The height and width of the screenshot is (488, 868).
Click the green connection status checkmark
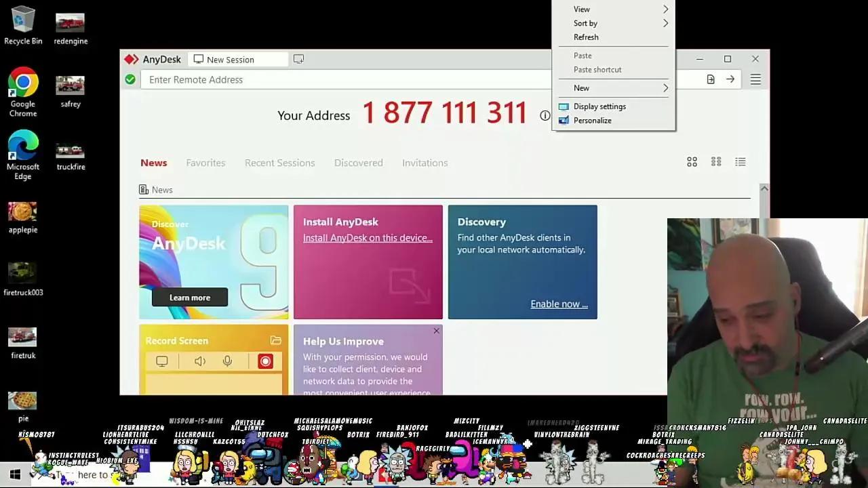[x=130, y=80]
